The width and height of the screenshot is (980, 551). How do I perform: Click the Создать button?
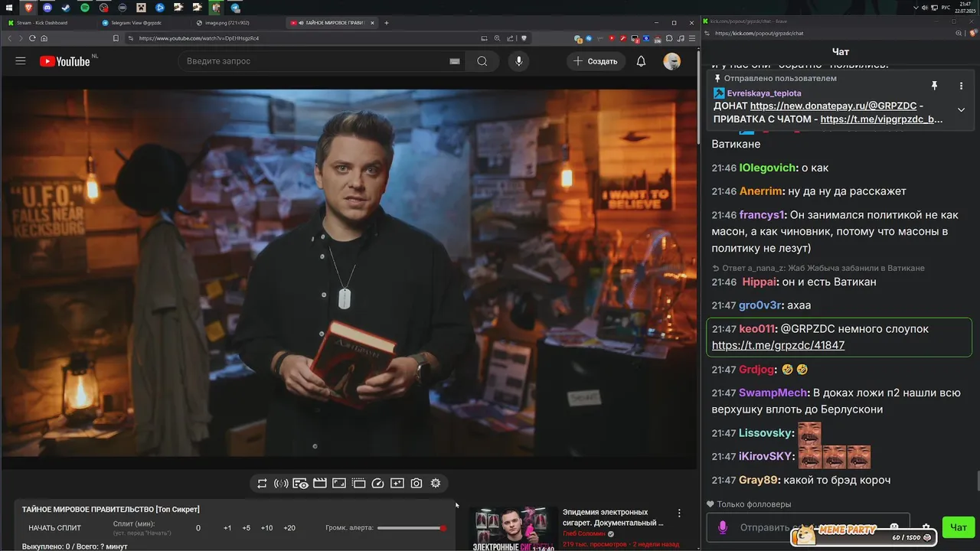(x=596, y=61)
